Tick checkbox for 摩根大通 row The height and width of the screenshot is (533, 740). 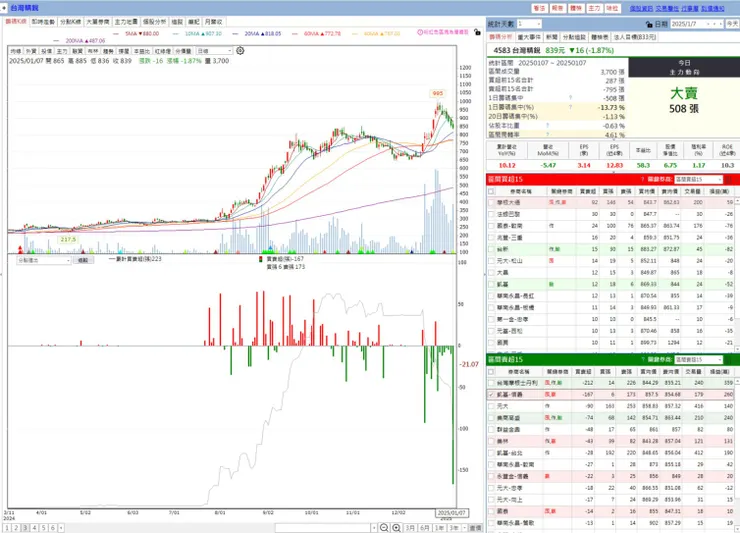pyautogui.click(x=491, y=203)
